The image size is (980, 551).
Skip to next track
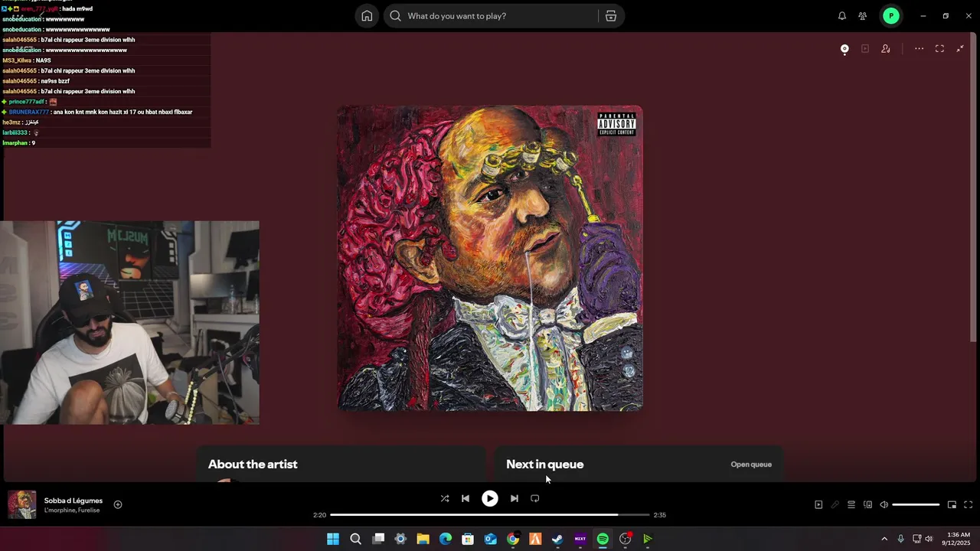[x=514, y=498]
